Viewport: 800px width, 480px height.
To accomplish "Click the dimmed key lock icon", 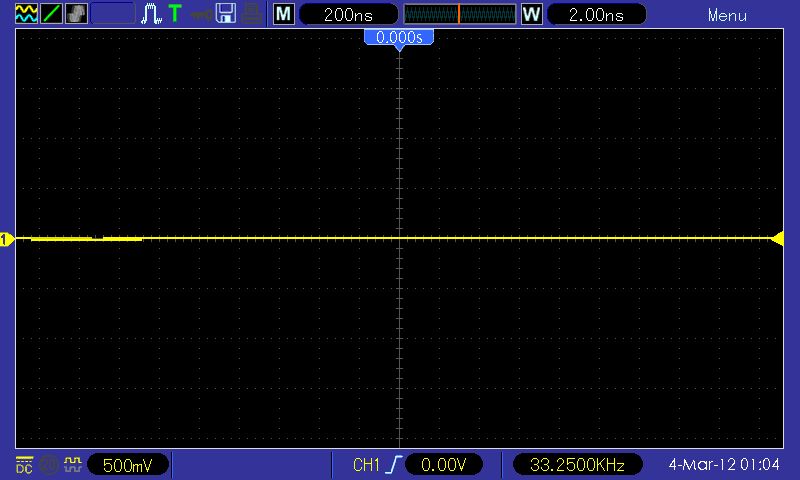I will coord(202,15).
